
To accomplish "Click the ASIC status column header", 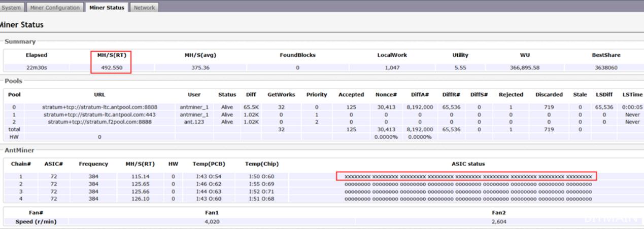I will 468,164.
